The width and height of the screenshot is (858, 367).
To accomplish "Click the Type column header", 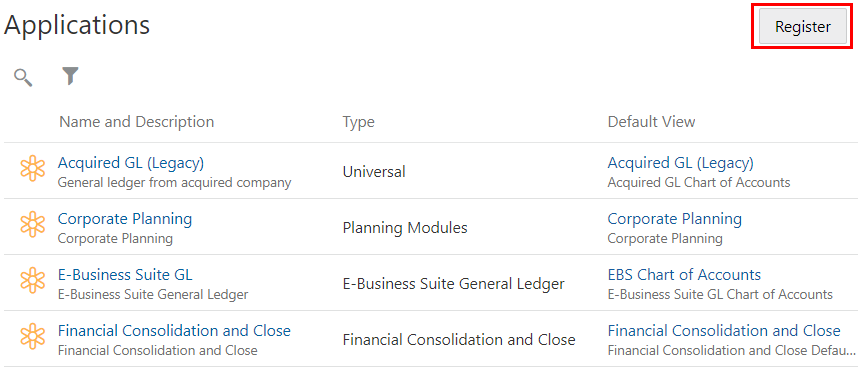I will click(x=358, y=122).
